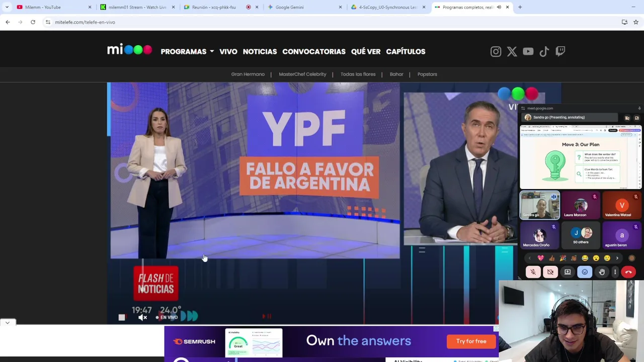Select Laura Monzon participant tile

click(x=581, y=206)
